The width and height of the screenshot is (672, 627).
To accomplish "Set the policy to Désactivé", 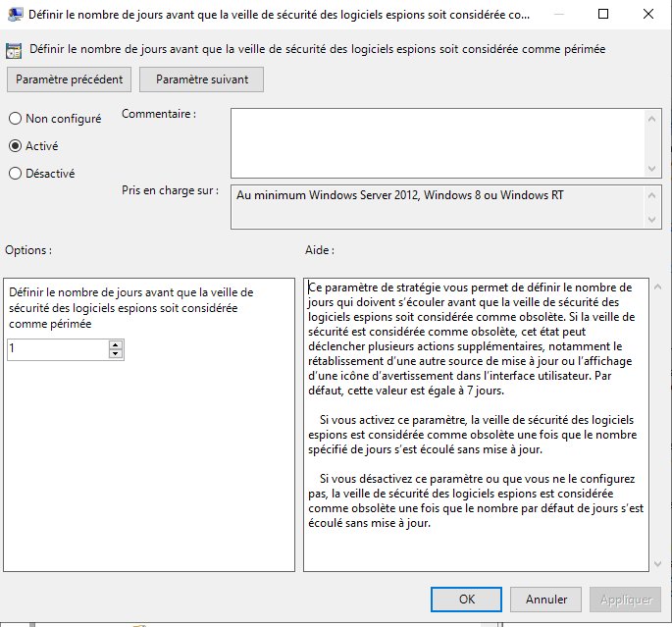I will pos(15,174).
